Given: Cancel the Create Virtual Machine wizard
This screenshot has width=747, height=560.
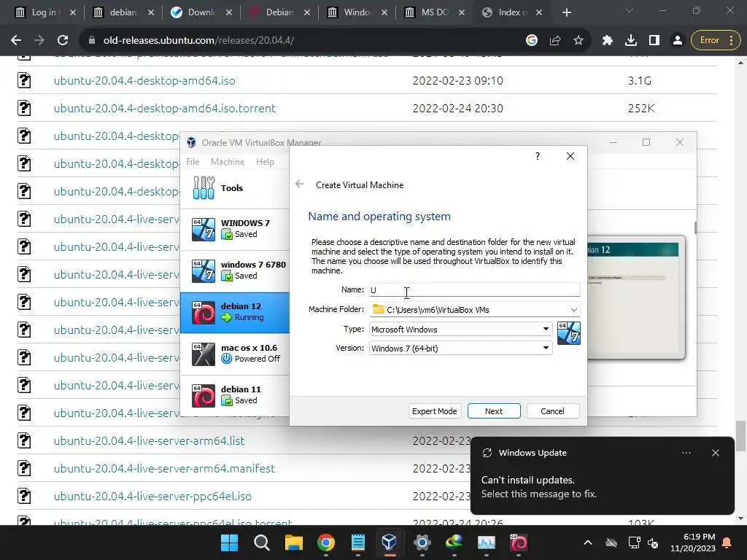Looking at the screenshot, I should [553, 411].
